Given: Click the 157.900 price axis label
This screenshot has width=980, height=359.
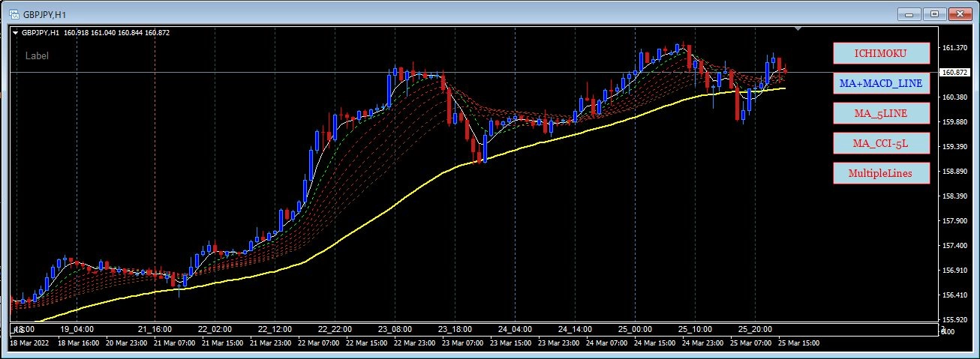Looking at the screenshot, I should tap(954, 220).
